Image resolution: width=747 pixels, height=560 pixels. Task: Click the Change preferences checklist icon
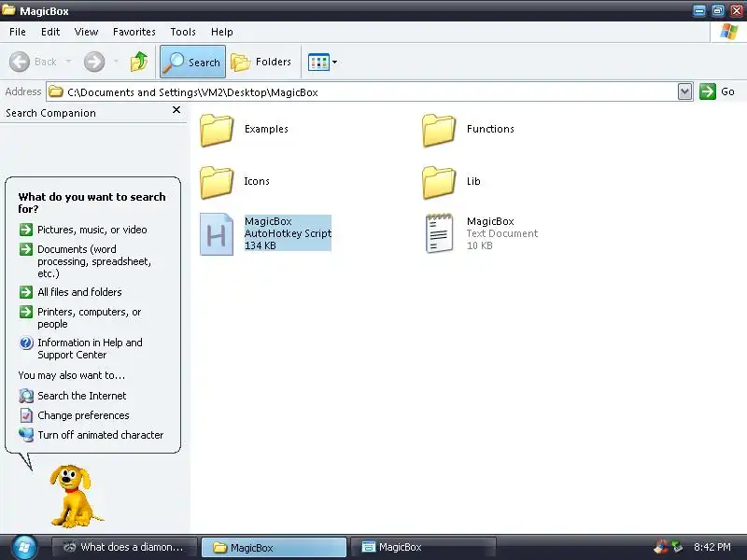[26, 415]
